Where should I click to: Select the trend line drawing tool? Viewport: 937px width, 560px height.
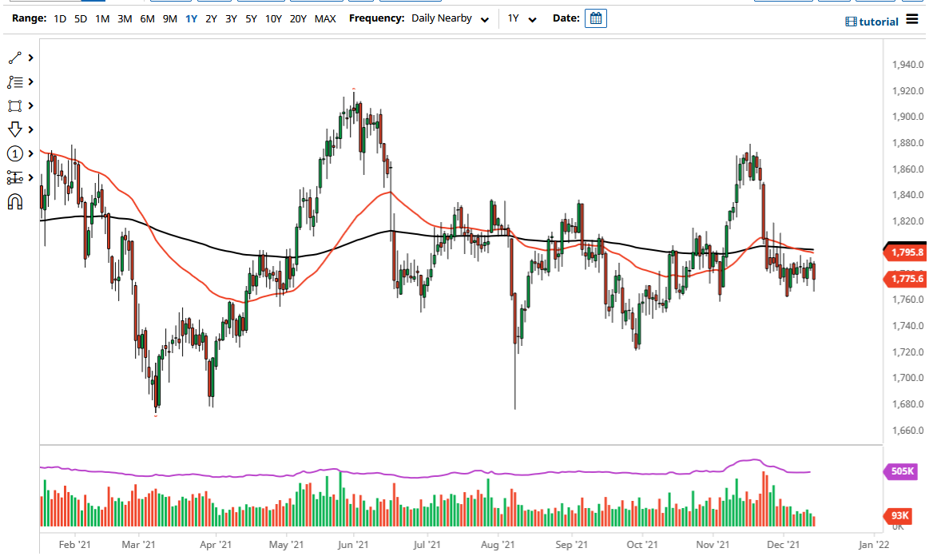tap(15, 58)
